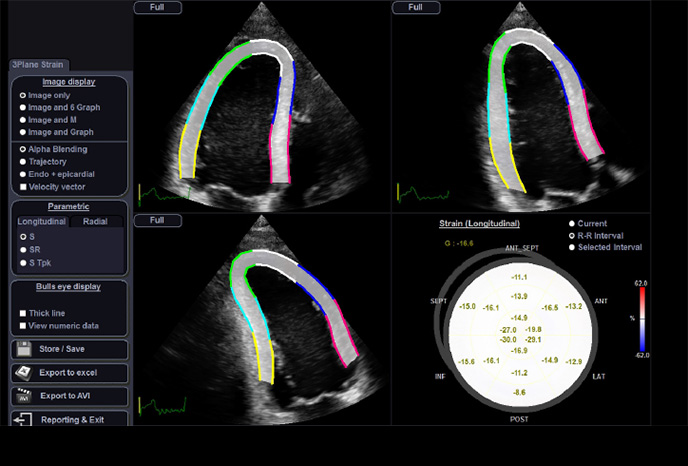Click the Full button above top-right view
The width and height of the screenshot is (688, 466).
[x=415, y=7]
